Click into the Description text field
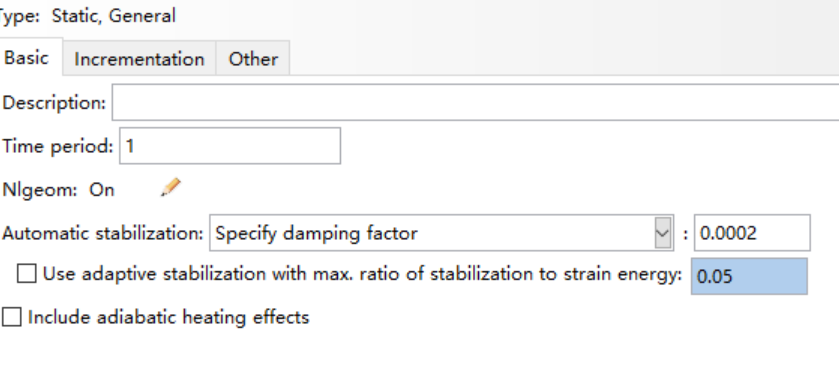 coord(475,102)
